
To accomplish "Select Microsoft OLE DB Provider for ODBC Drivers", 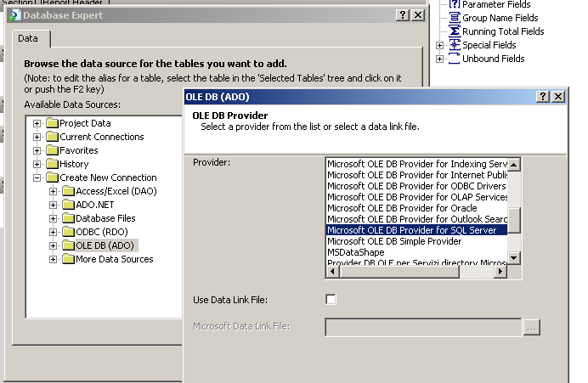I will tap(416, 186).
